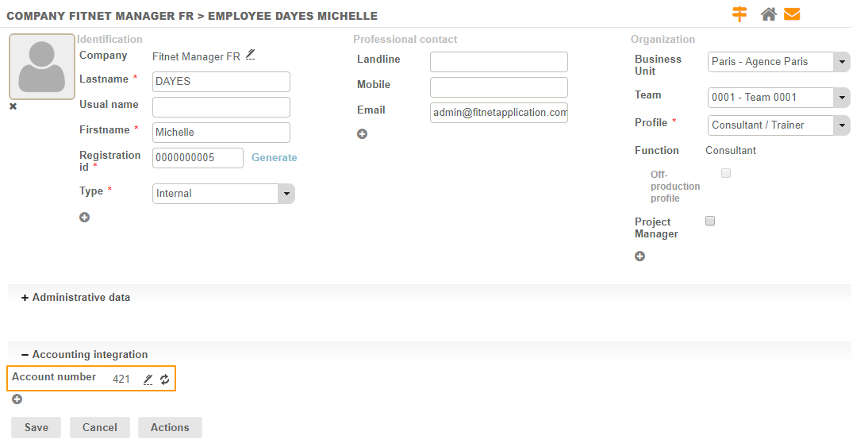
Task: Collapse the Accounting integration section
Action: coord(83,355)
